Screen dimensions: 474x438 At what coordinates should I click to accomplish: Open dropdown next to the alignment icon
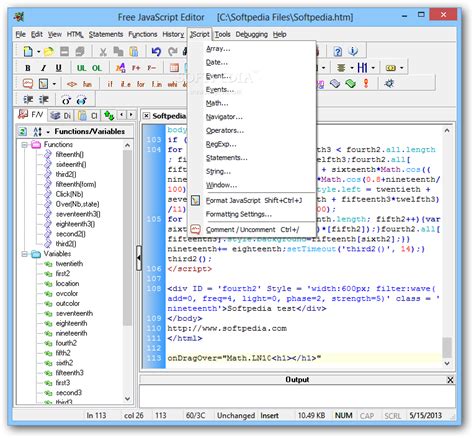click(x=352, y=68)
